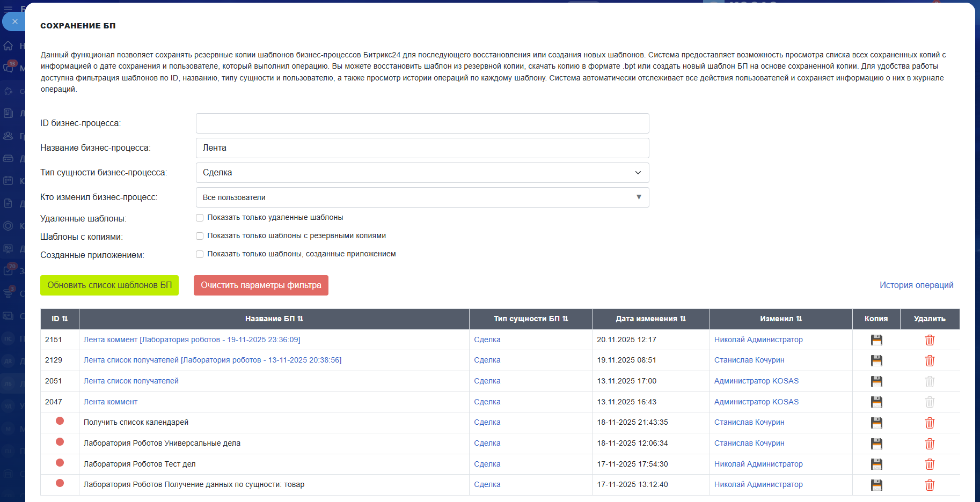980x502 pixels.
Task: Click save copy icon for row 2151
Action: pyautogui.click(x=876, y=340)
